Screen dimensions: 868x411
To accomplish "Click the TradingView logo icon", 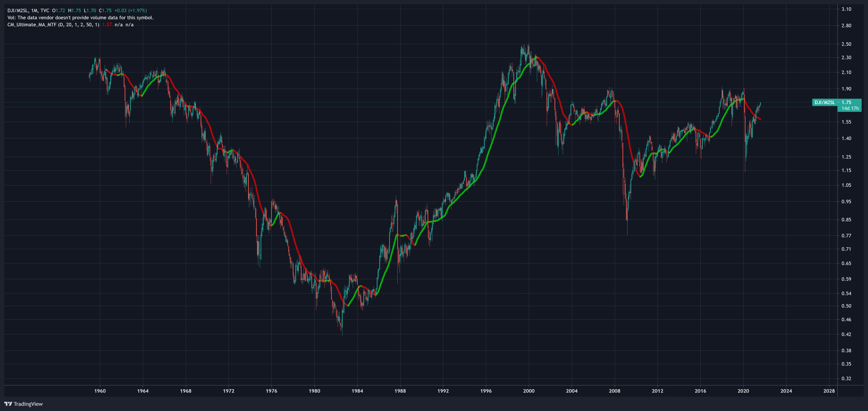I will coord(8,403).
